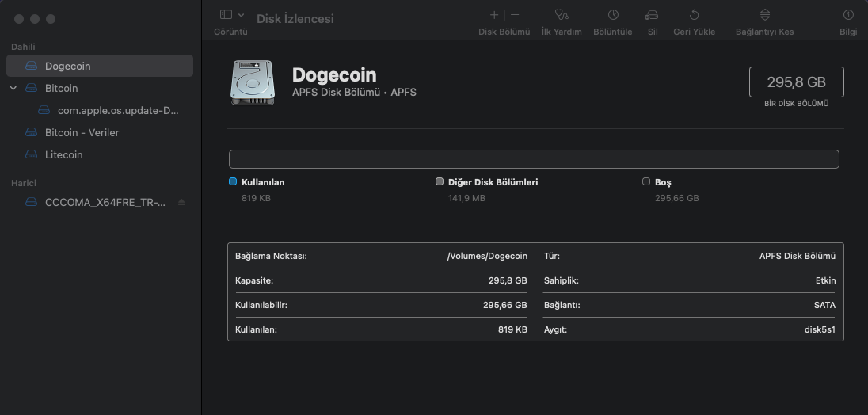Select the com.apple.os.update snapshot item
The width and height of the screenshot is (868, 415).
click(x=118, y=110)
